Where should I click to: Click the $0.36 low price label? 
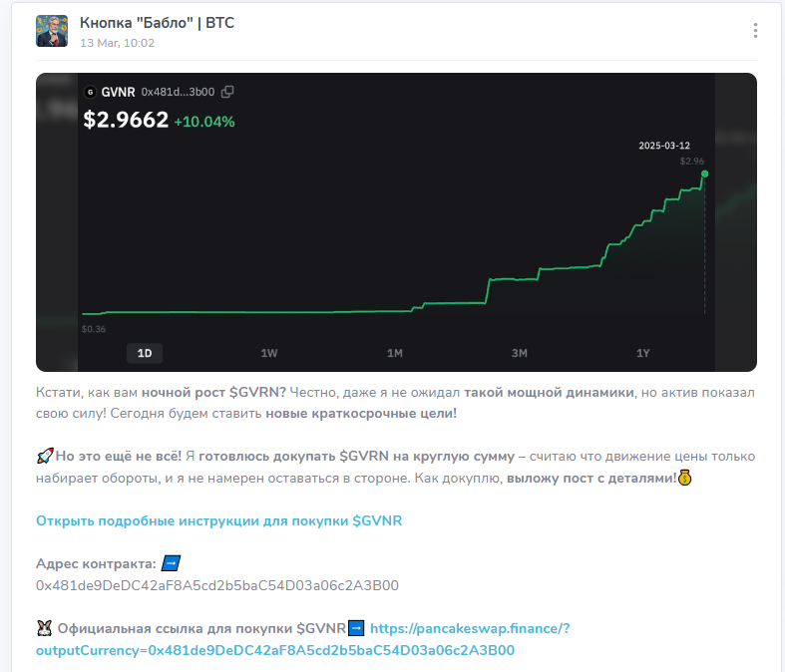point(94,329)
